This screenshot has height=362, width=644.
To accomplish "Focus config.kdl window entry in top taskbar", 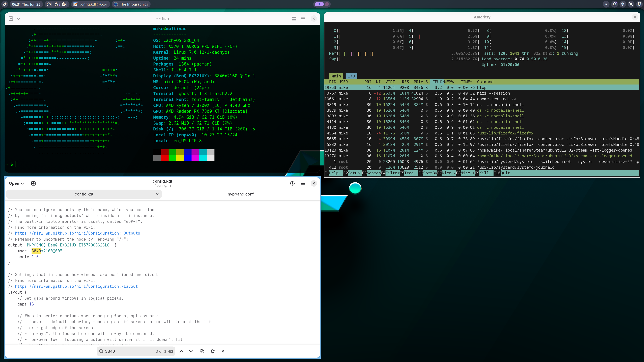I will [90, 4].
